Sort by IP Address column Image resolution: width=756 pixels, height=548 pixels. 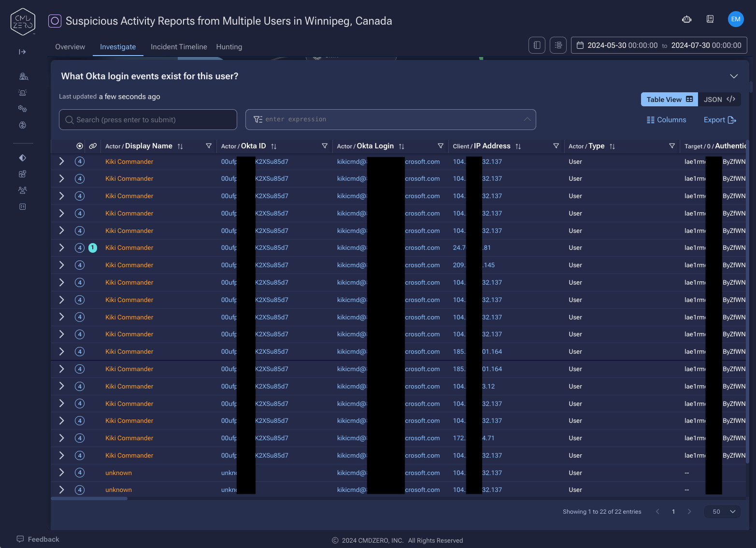pyautogui.click(x=518, y=146)
